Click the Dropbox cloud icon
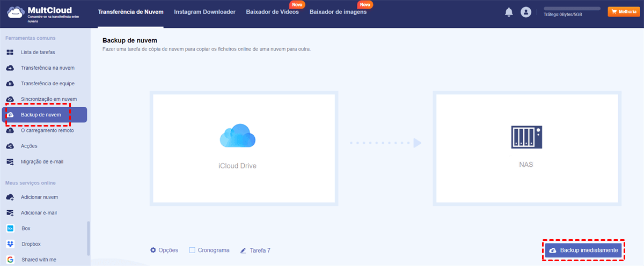Image resolution: width=644 pixels, height=266 pixels. coord(10,243)
